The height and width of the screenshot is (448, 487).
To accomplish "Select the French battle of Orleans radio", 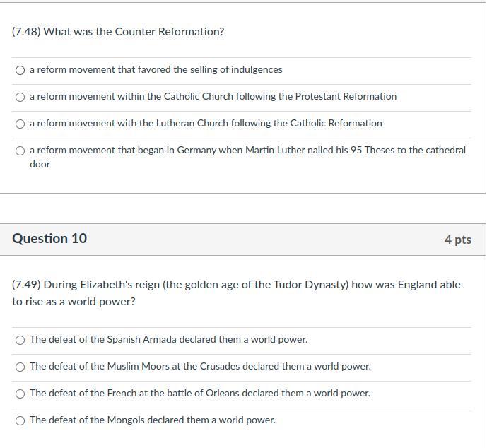I will pyautogui.click(x=20, y=394).
